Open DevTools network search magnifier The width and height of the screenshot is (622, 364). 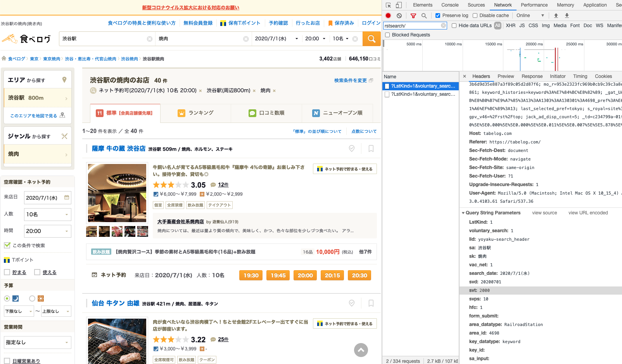[424, 16]
